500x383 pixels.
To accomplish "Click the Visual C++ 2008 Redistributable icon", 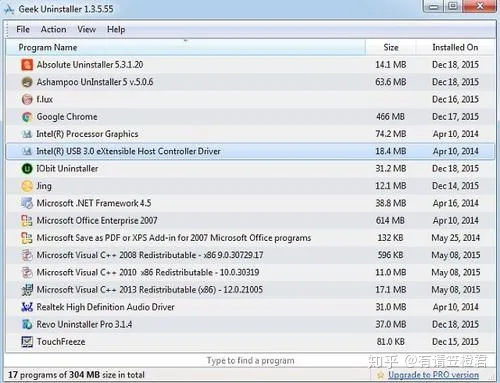I will tap(27, 255).
